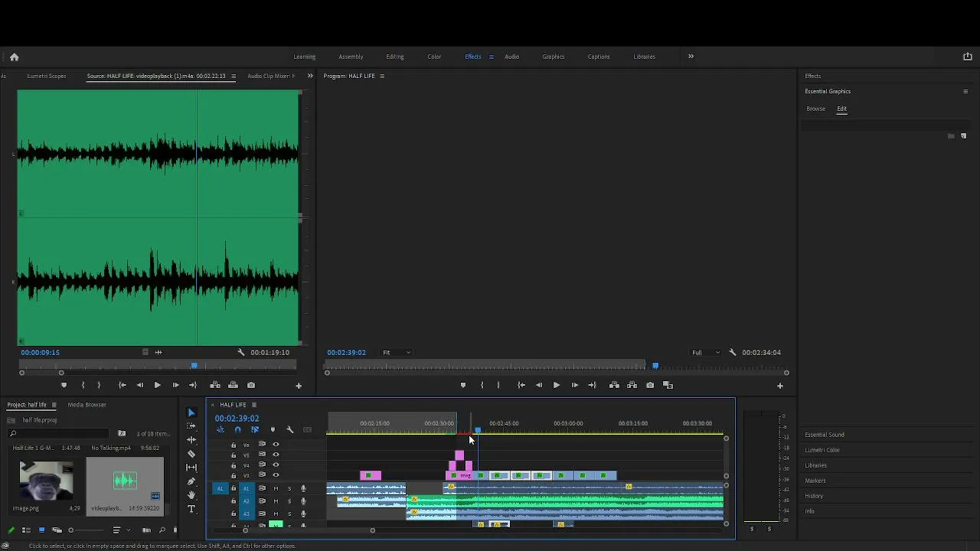
Task: Open Comparison View in Program monitor
Action: click(668, 386)
